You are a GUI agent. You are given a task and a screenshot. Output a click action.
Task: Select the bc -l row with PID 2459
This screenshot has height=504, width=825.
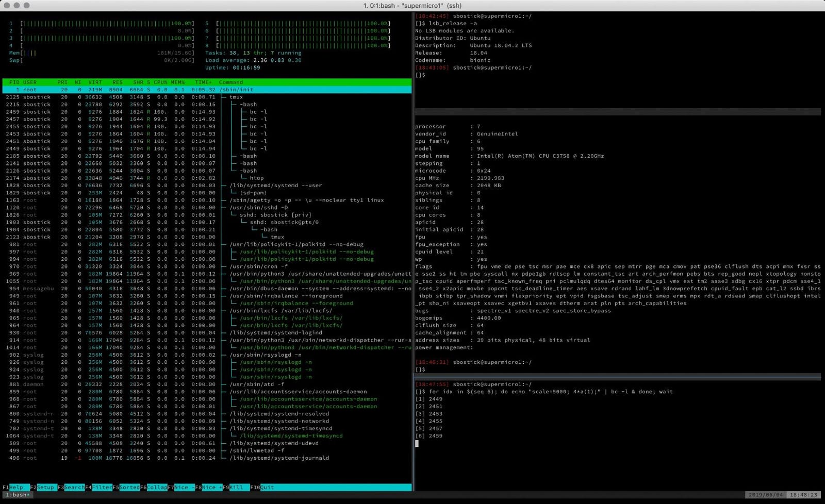[x=207, y=112]
